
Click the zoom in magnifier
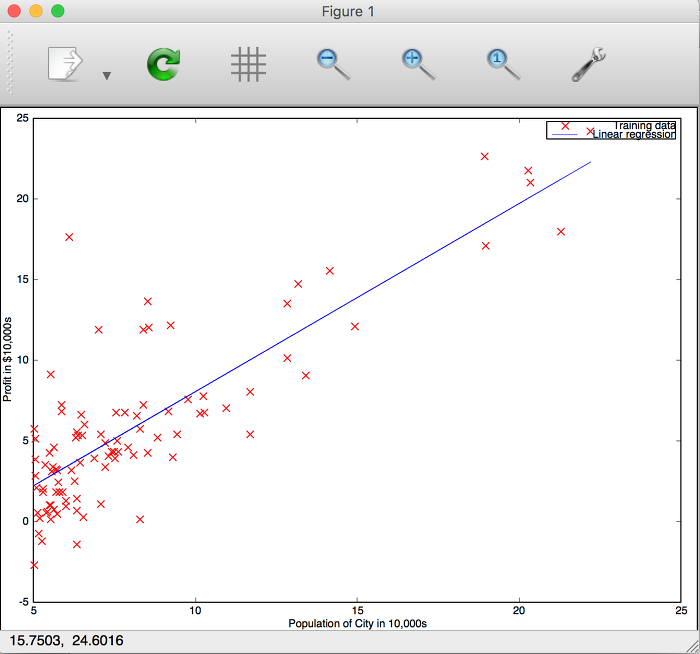[x=418, y=64]
